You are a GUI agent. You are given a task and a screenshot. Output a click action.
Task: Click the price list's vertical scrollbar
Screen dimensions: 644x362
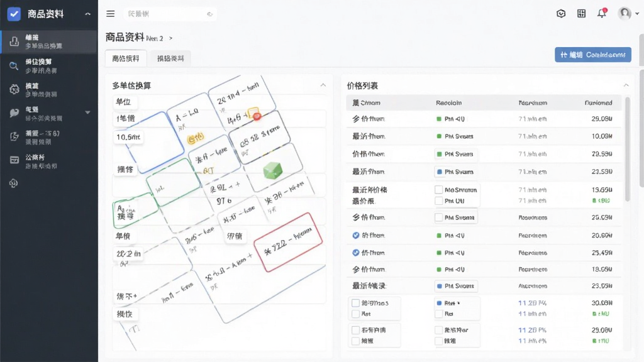[x=627, y=150]
